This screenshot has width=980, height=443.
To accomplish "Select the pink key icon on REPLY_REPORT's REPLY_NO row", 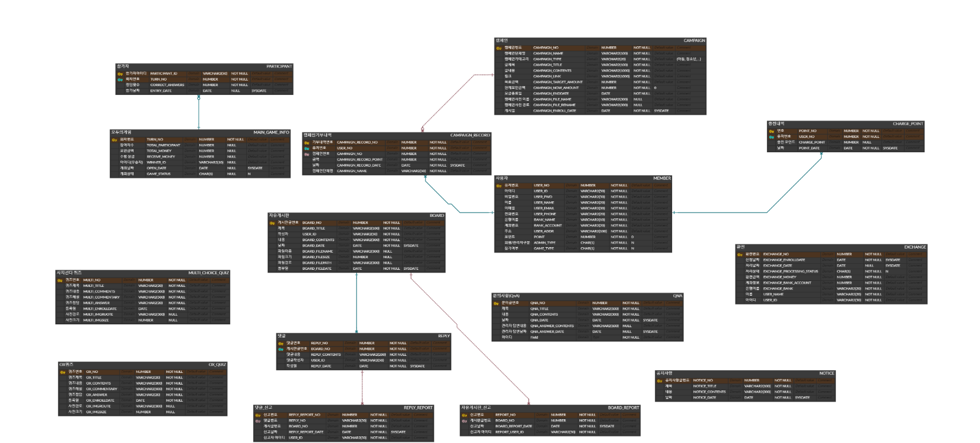I will (258, 421).
